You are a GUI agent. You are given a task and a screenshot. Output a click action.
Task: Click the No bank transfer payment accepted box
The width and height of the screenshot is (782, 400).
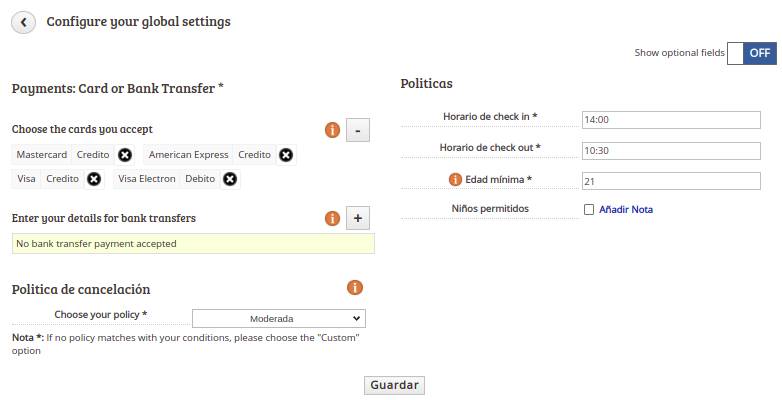pyautogui.click(x=194, y=244)
